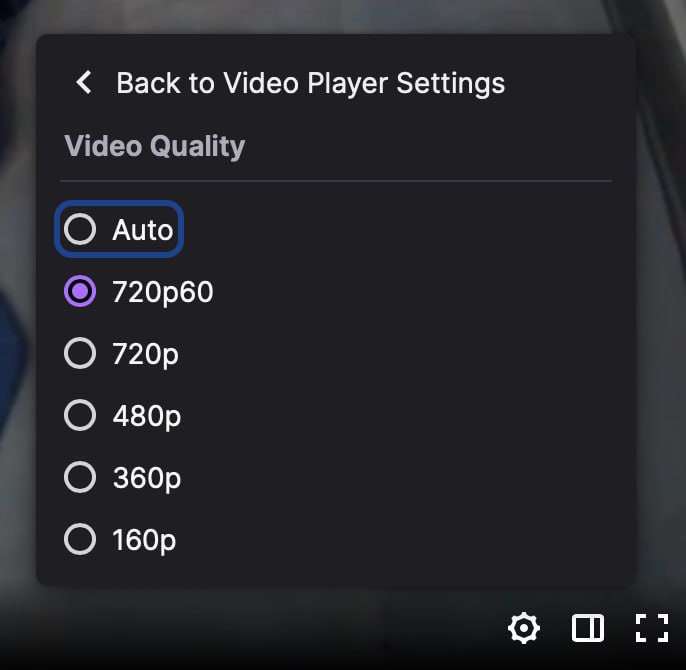Click the 720p option label
Image resolution: width=686 pixels, height=670 pixels.
coord(145,354)
